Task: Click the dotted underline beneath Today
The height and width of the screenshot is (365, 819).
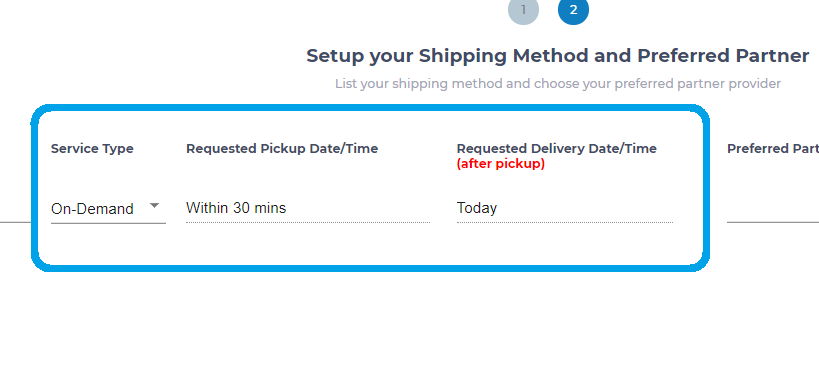Action: click(x=565, y=222)
